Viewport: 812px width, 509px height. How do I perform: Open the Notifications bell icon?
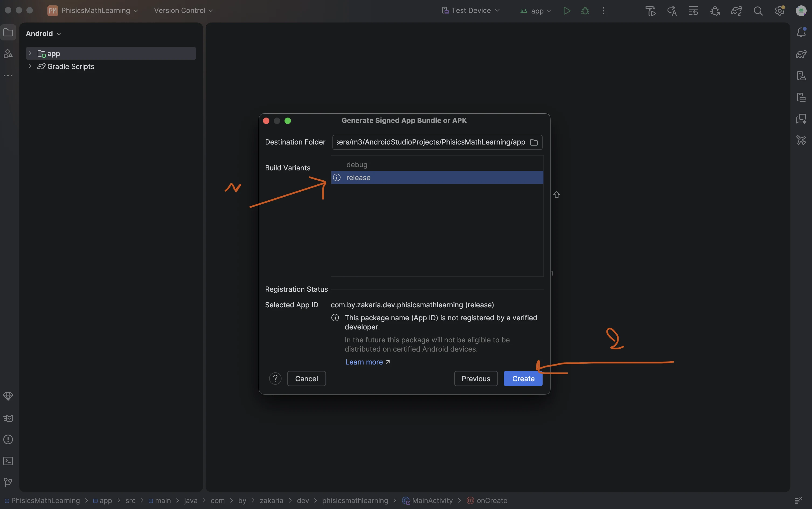coord(801,32)
